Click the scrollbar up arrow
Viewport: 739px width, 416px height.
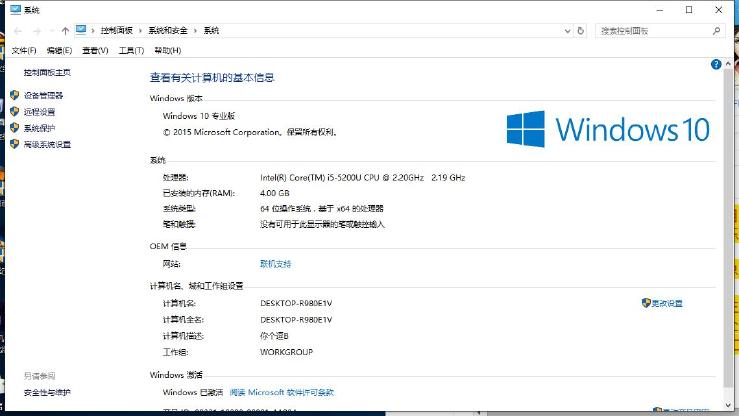728,64
